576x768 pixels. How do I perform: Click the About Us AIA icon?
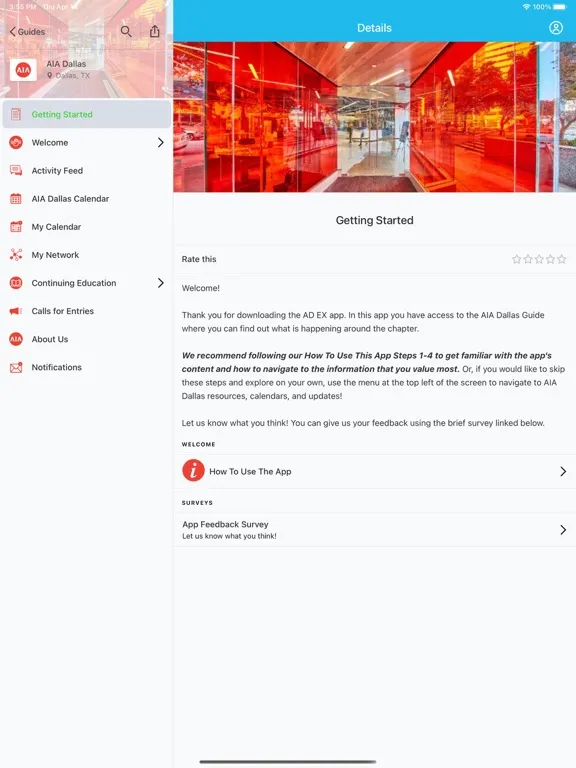16,339
